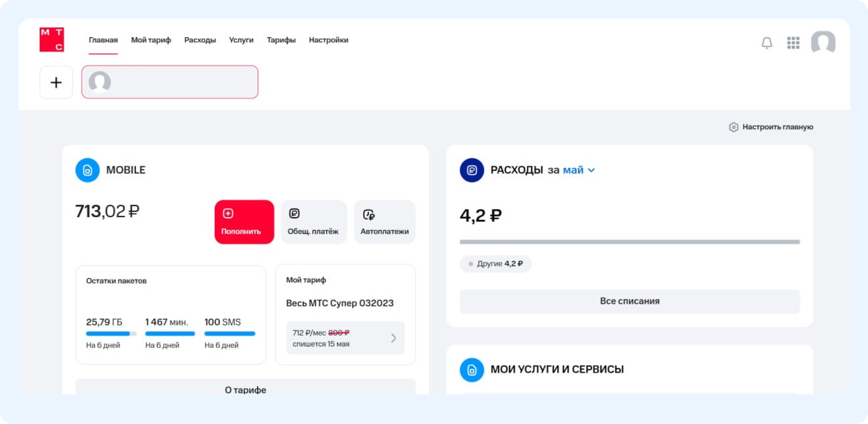Screen dimensions: 868x424
Task: Click the MOBILE heading text
Action: pyautogui.click(x=126, y=169)
